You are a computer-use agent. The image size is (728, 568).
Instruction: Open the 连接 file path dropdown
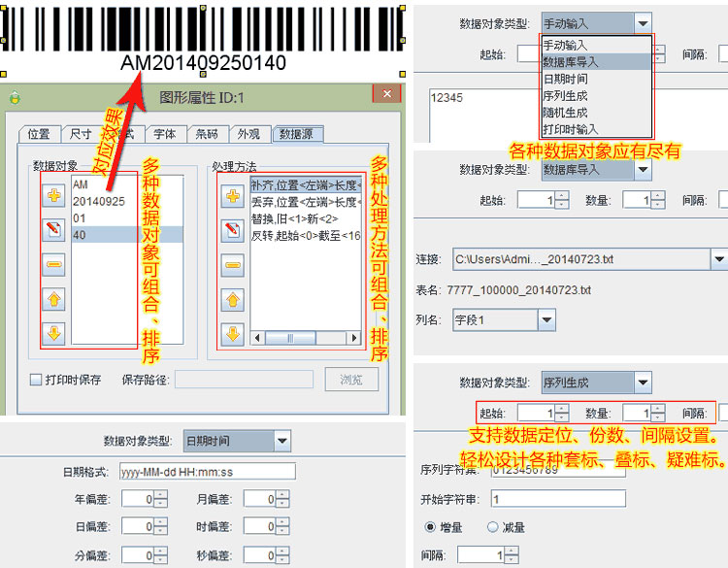718,259
